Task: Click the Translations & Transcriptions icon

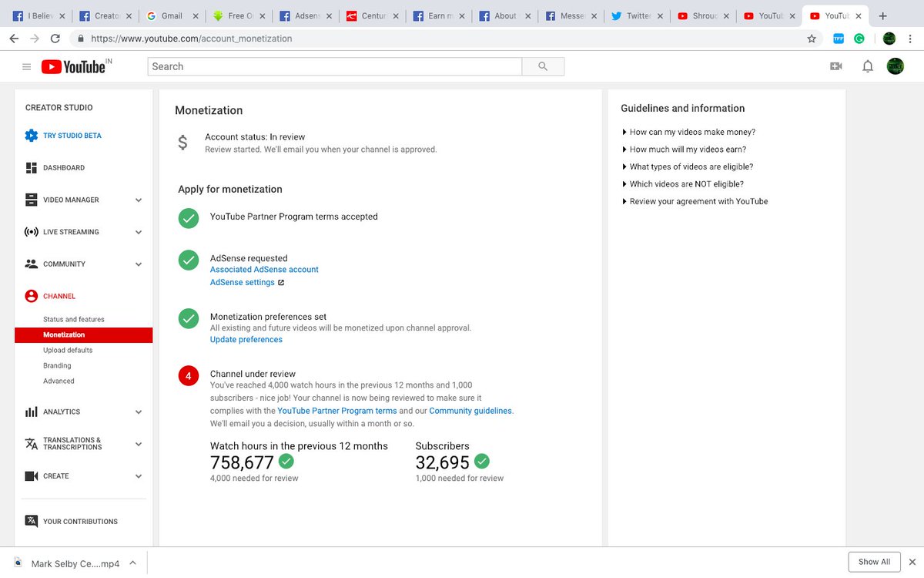Action: pyautogui.click(x=32, y=444)
